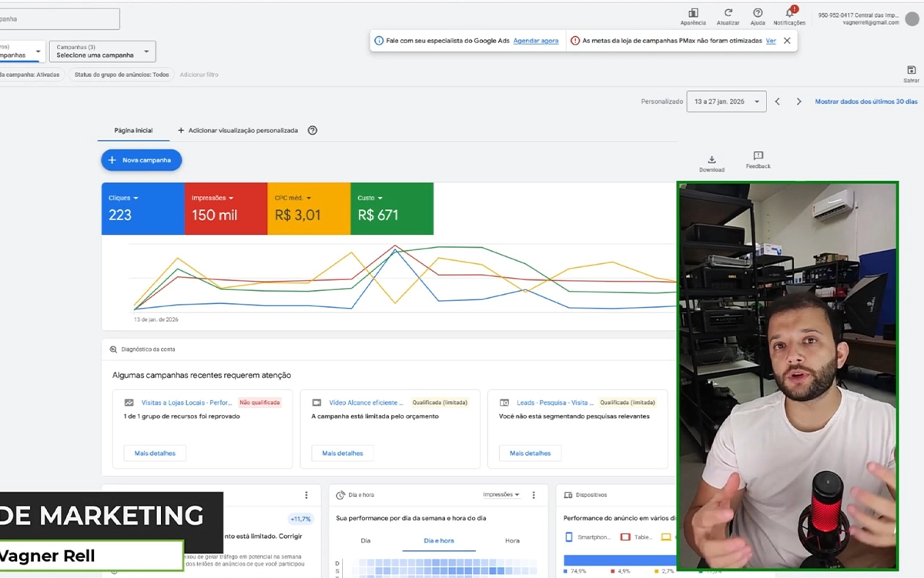Screen dimensions: 924x578
Task: Open the Custo metric dropdown
Action: click(370, 199)
